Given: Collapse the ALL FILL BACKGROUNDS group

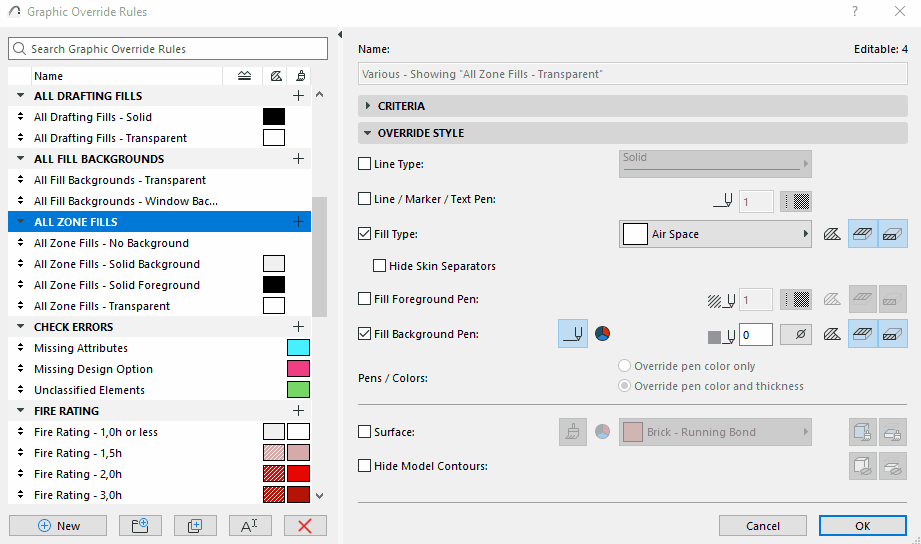Looking at the screenshot, I should (x=21, y=159).
